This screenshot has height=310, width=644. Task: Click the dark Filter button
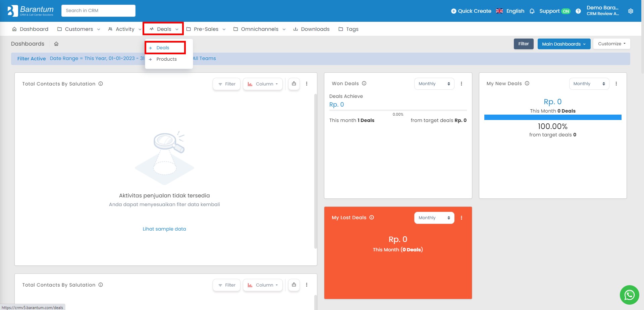point(523,44)
